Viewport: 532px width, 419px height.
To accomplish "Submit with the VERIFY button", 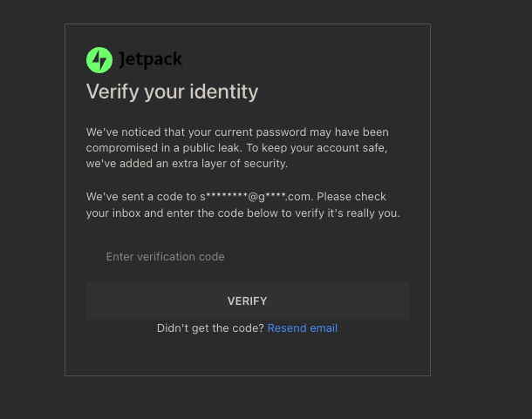I will tap(248, 301).
